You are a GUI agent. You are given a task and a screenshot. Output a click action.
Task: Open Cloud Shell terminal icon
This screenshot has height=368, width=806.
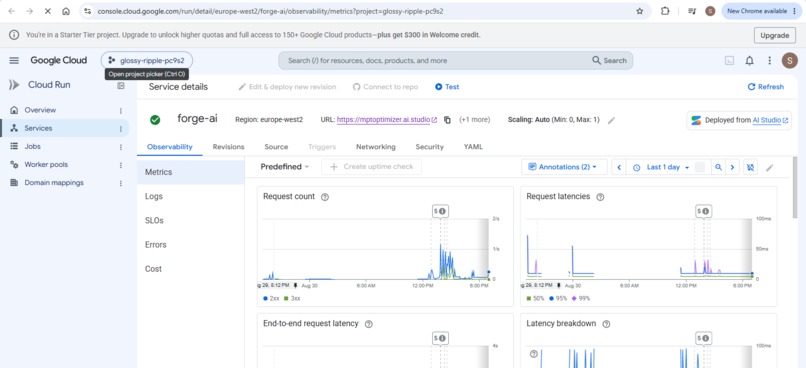point(729,61)
